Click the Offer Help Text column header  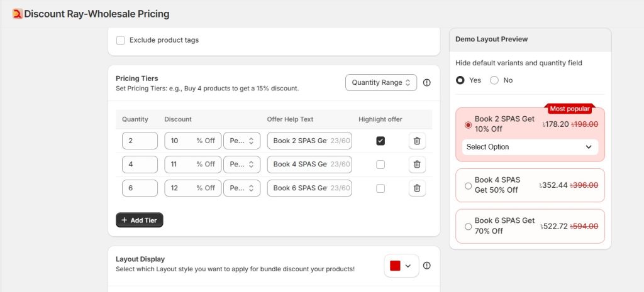point(290,119)
